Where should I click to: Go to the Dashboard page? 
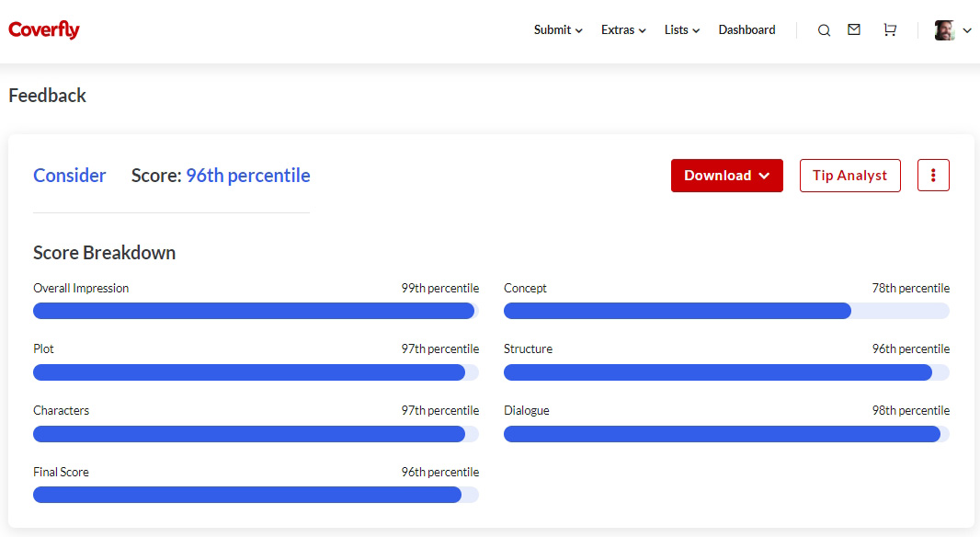[746, 30]
